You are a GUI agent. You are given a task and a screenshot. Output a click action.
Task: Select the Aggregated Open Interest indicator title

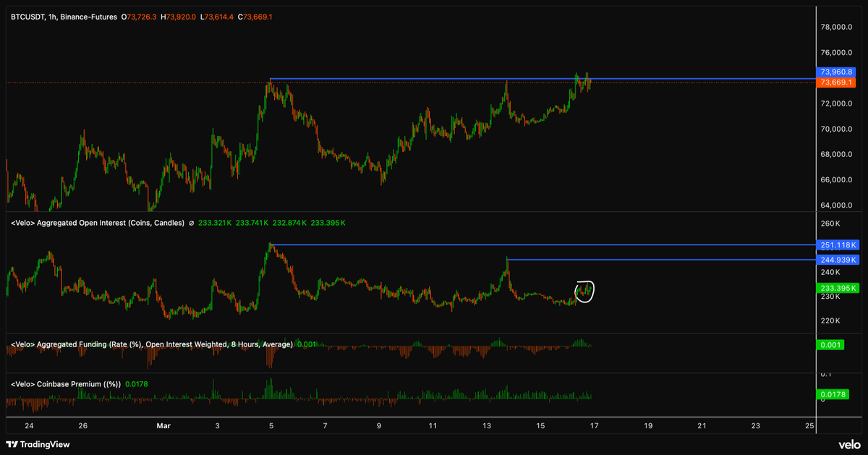click(98, 224)
